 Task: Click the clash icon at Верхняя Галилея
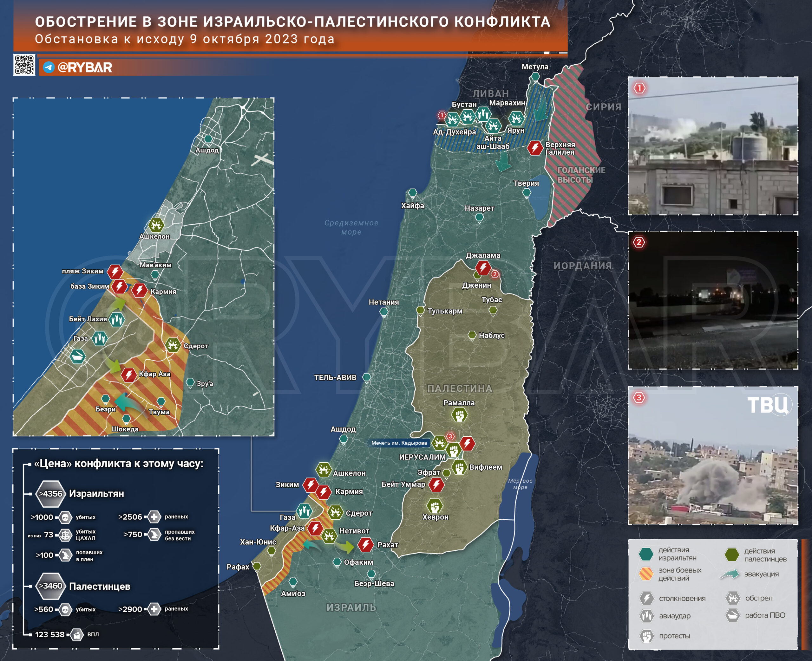[535, 148]
